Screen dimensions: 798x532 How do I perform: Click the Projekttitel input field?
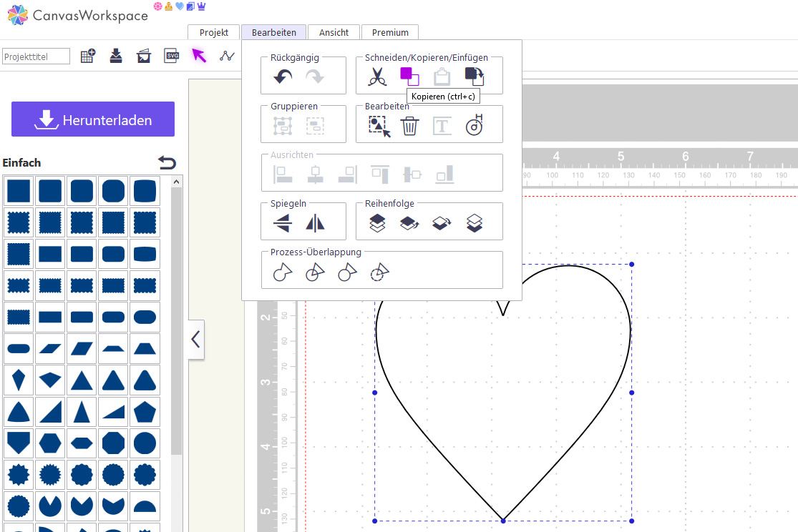(x=37, y=56)
